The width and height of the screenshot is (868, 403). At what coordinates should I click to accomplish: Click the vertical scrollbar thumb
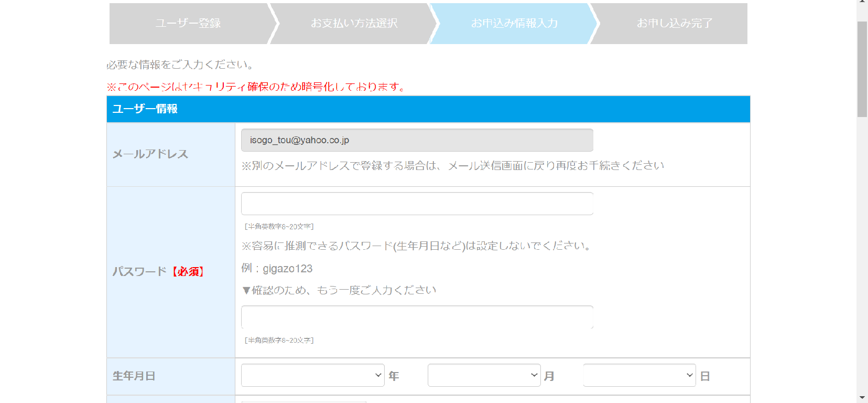[x=862, y=68]
